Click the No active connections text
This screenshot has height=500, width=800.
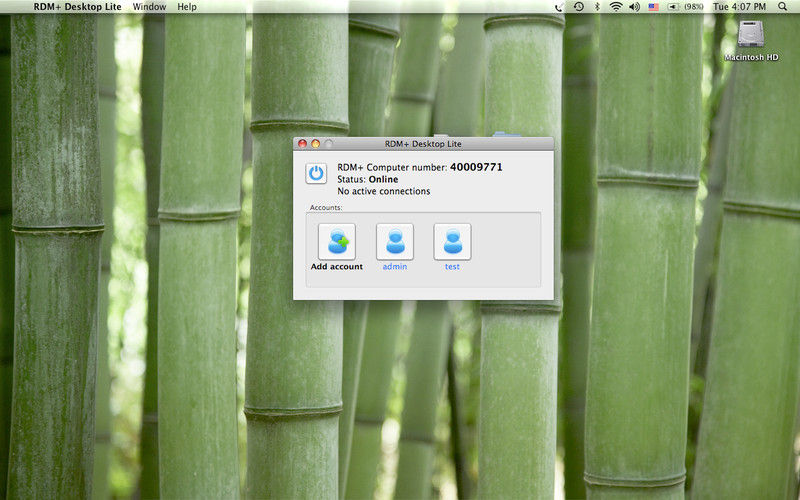384,191
